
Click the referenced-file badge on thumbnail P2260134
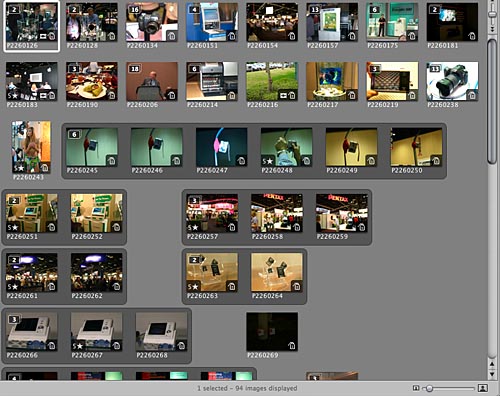click(x=172, y=36)
